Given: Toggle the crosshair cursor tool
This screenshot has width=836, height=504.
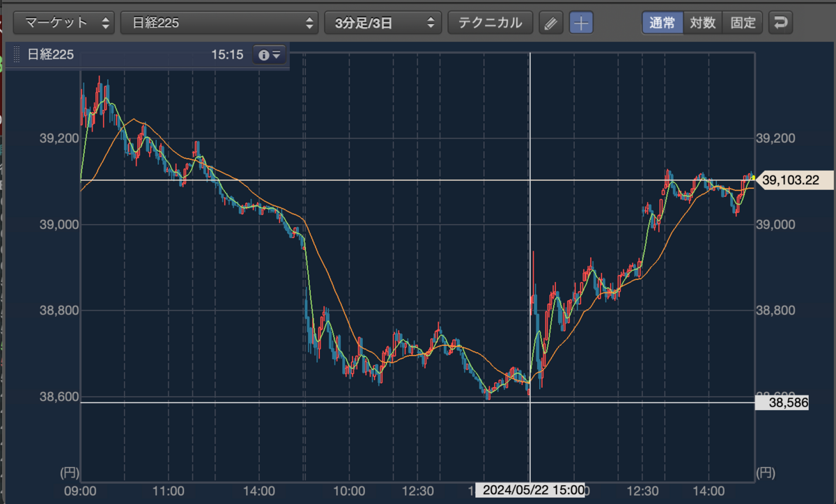Looking at the screenshot, I should click(x=581, y=23).
